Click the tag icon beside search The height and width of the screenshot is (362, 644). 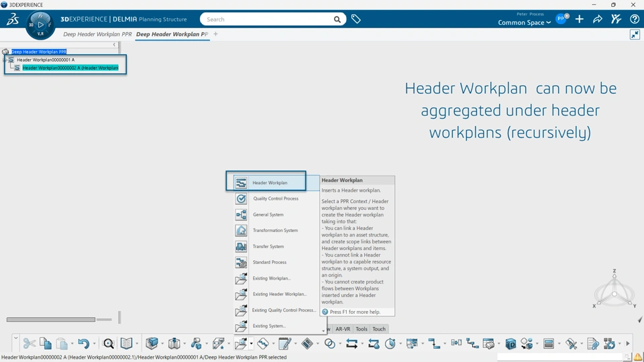point(356,19)
